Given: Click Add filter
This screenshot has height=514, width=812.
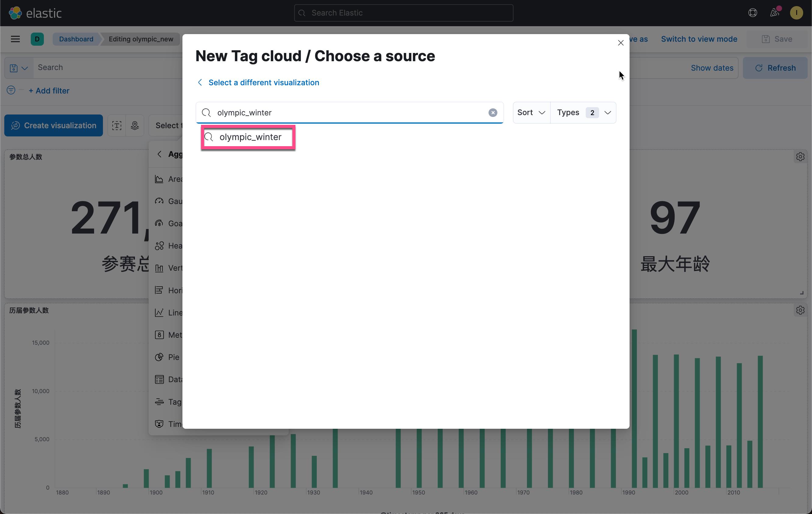Looking at the screenshot, I should coord(49,91).
